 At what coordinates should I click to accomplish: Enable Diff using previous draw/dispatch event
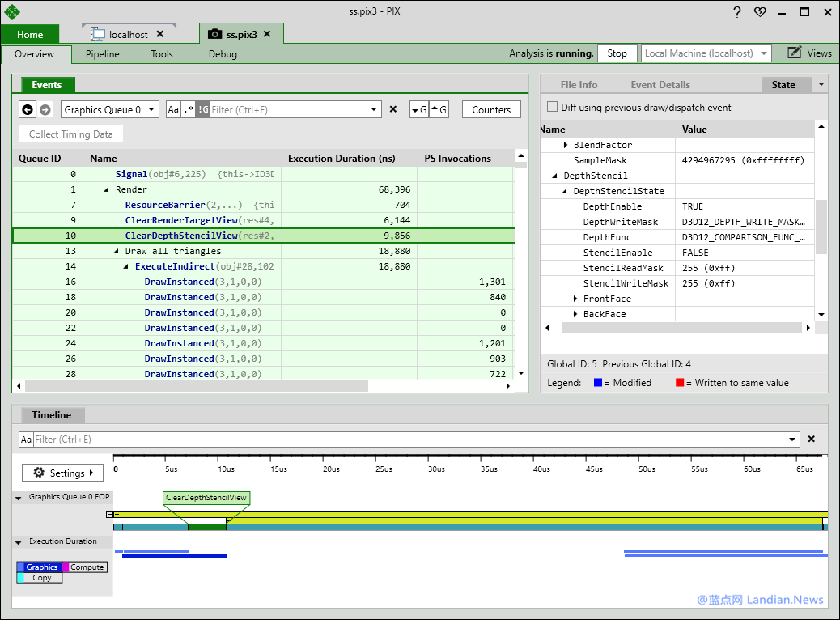click(x=553, y=108)
